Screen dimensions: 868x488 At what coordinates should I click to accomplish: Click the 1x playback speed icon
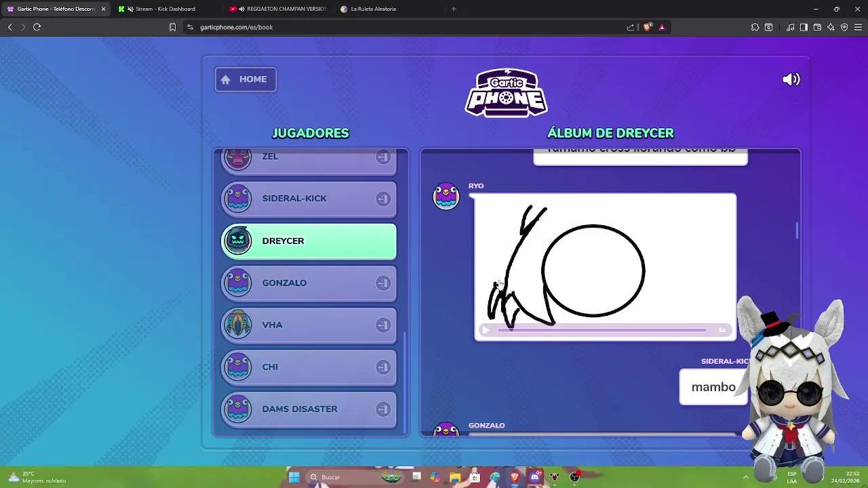click(x=722, y=330)
